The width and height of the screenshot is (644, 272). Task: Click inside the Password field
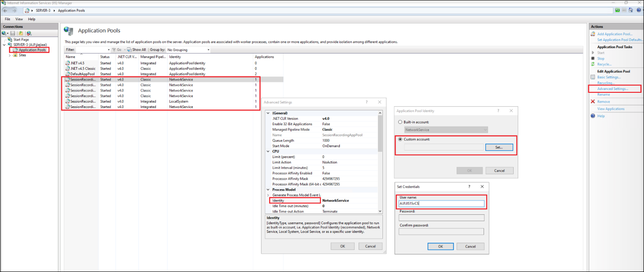(x=441, y=218)
